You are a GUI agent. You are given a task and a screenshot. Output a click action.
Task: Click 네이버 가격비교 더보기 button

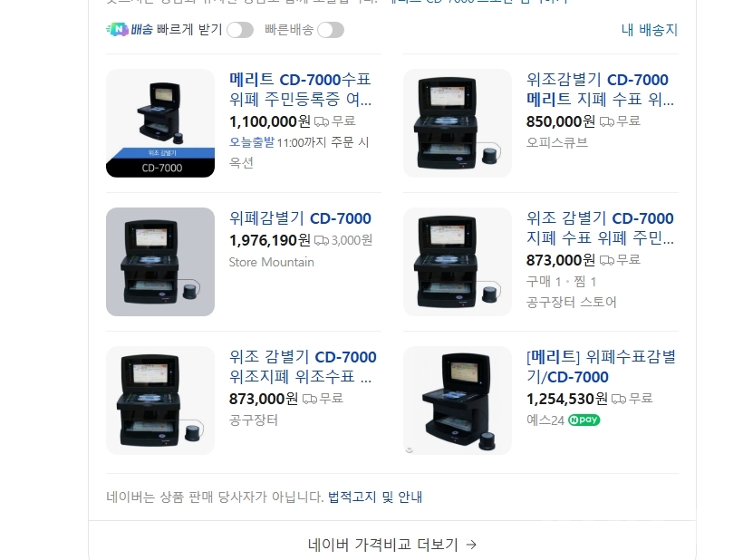pos(391,545)
